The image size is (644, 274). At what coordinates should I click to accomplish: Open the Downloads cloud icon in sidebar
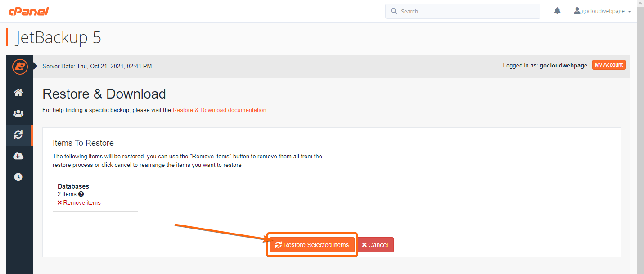click(18, 156)
